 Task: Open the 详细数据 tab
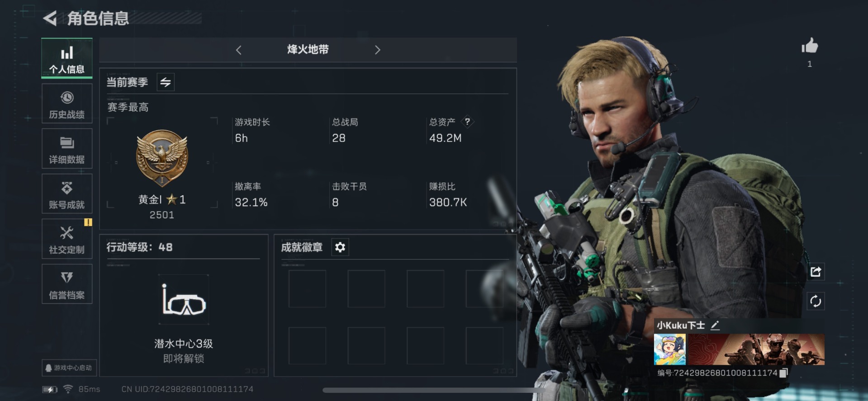[67, 149]
